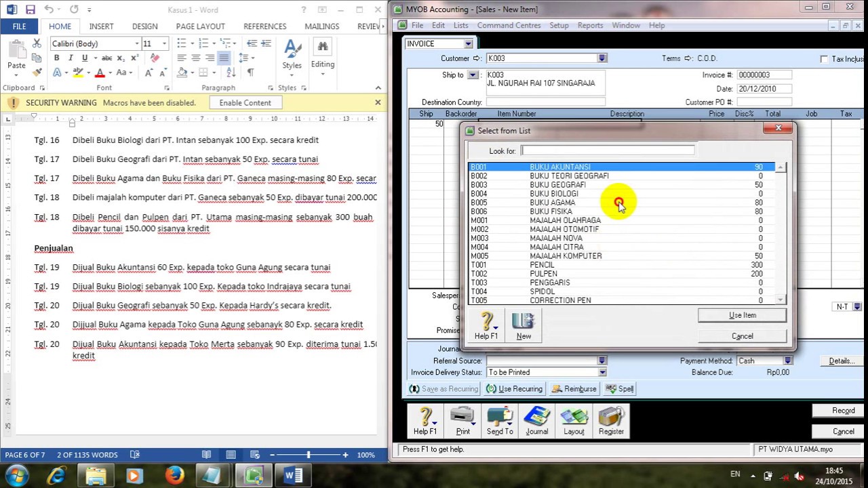868x488 pixels.
Task: Click the Print icon in MYOB invoice
Action: [462, 421]
